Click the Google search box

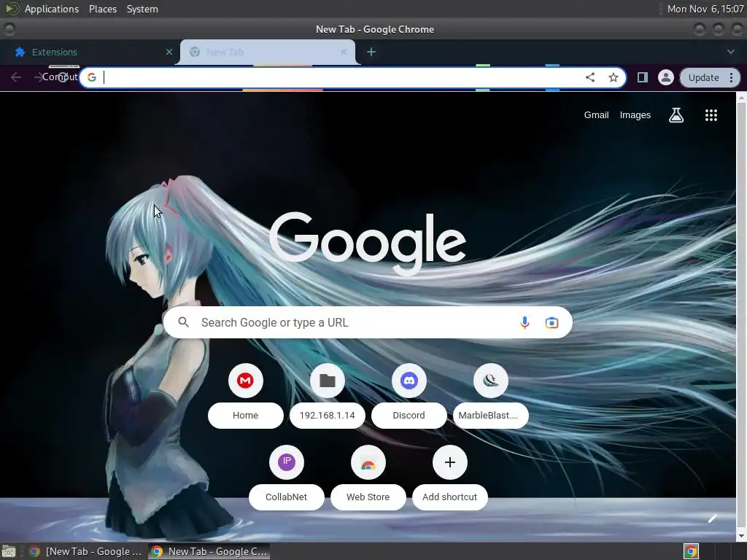click(368, 322)
